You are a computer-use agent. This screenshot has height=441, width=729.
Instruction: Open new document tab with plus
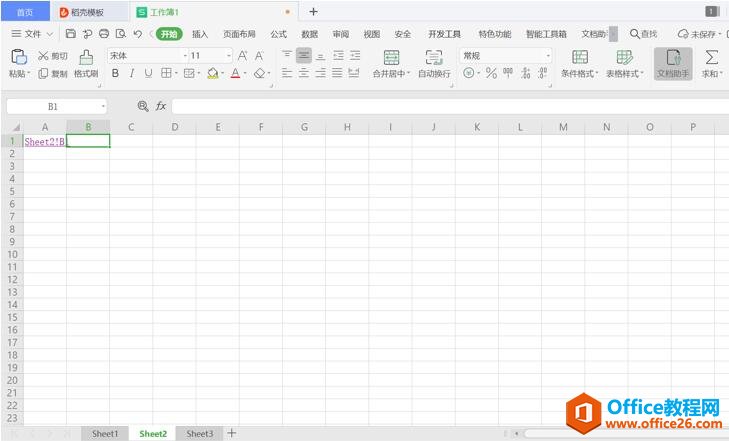(313, 12)
